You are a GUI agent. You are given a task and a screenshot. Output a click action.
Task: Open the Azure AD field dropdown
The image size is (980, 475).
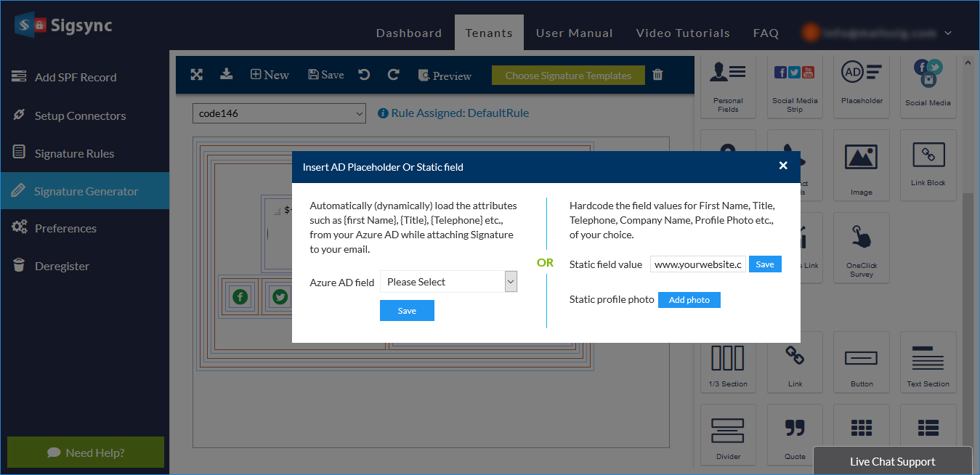448,282
